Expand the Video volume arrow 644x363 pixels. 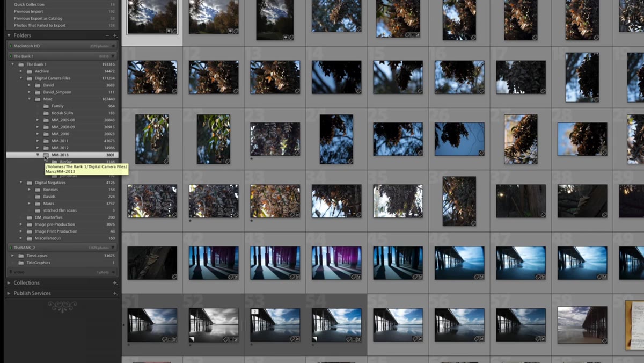point(113,273)
